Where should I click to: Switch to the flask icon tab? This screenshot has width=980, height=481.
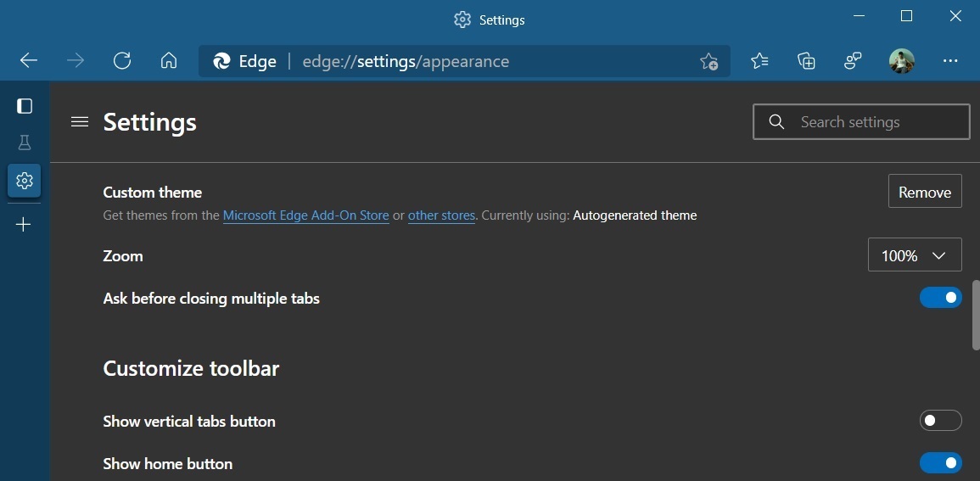25,143
